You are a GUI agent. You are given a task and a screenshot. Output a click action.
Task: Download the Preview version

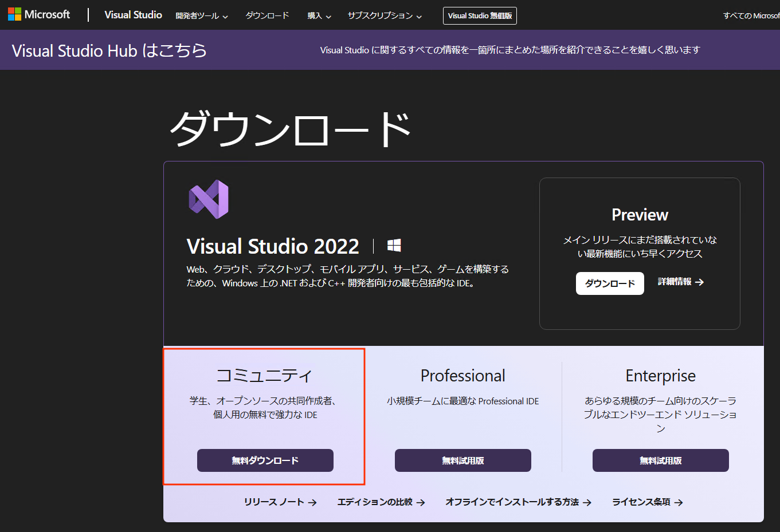click(x=610, y=283)
